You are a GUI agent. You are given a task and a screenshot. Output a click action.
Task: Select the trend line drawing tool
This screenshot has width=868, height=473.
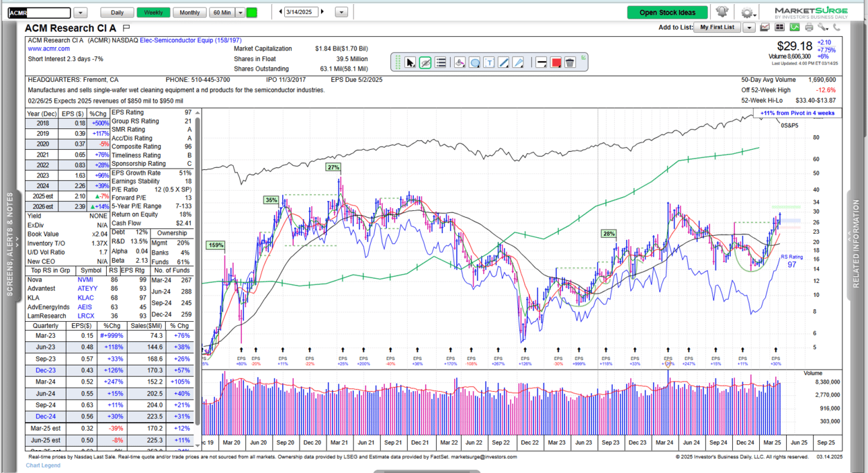(x=504, y=62)
